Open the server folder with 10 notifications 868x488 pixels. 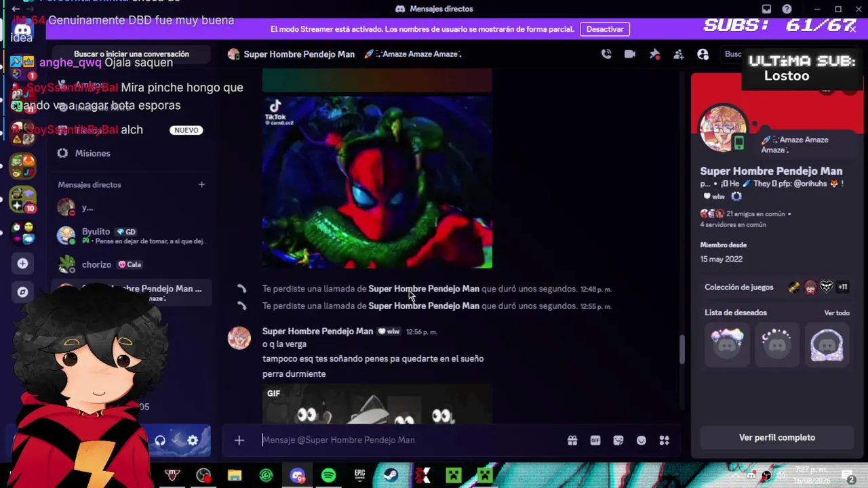click(x=22, y=199)
